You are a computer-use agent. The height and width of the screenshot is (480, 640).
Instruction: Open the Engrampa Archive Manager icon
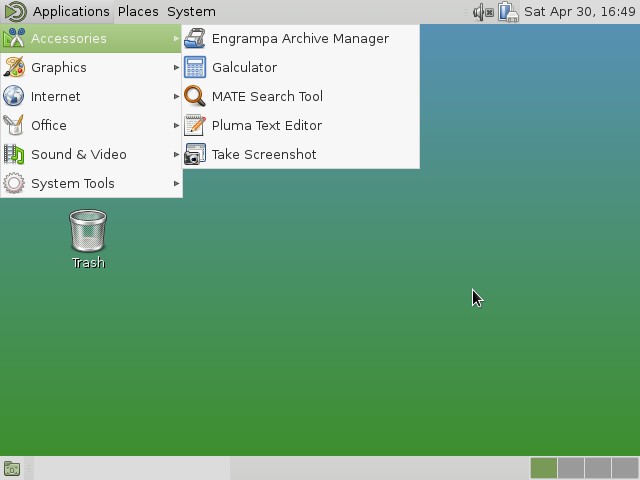click(195, 38)
